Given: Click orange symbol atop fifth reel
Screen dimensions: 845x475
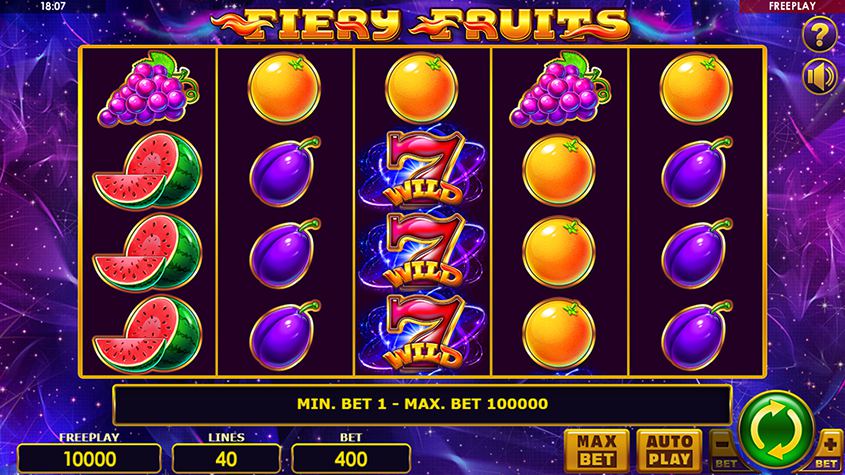Looking at the screenshot, I should (696, 88).
